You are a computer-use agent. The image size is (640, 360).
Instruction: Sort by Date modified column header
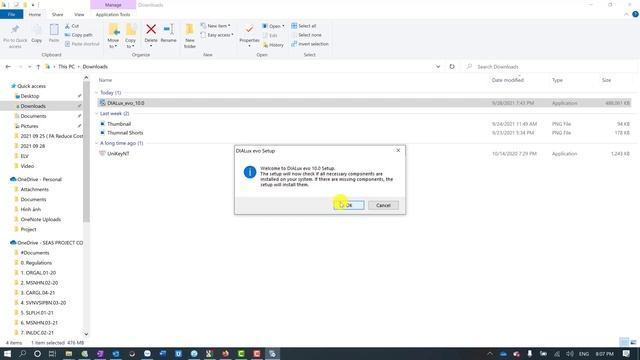pos(507,80)
